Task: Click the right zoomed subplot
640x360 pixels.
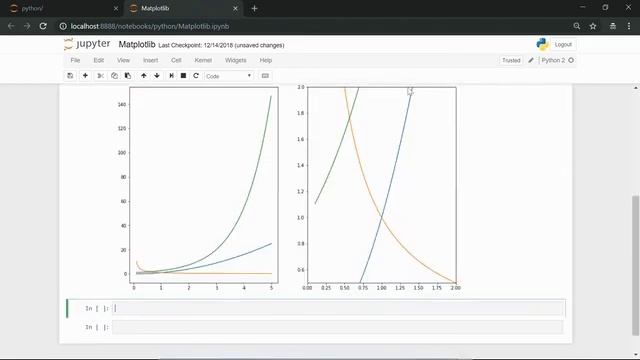Action: tap(382, 185)
